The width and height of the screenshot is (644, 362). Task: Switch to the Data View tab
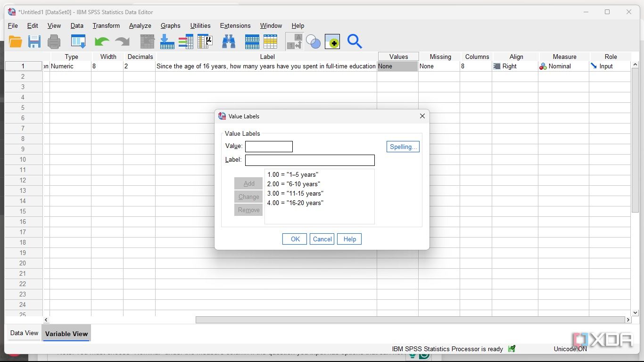24,333
